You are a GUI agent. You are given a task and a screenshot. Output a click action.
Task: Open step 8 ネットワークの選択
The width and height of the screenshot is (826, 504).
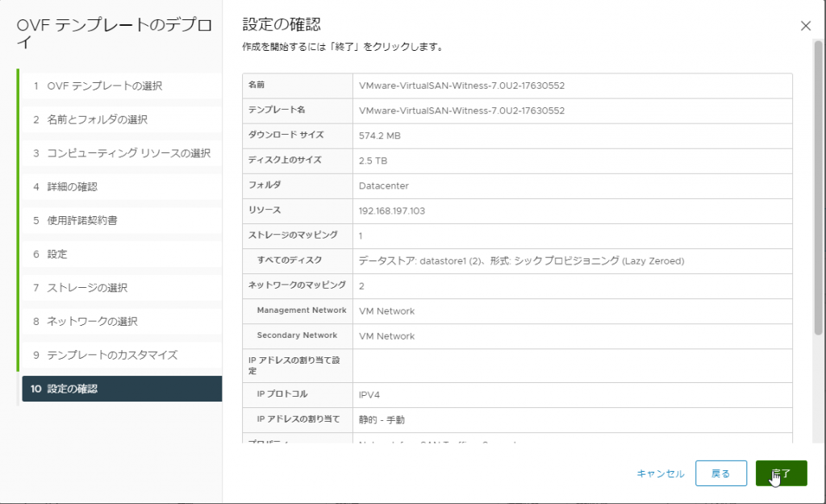122,322
